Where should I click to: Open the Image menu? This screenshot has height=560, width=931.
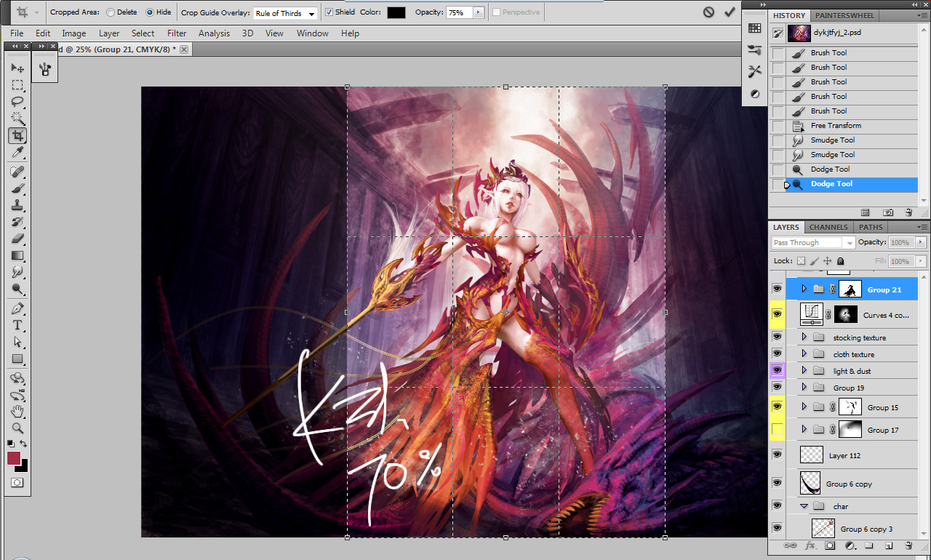(73, 33)
